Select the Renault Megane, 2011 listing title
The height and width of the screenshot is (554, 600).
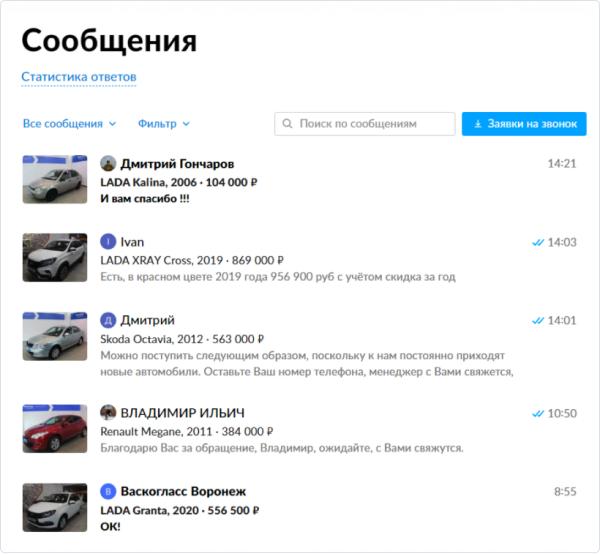pyautogui.click(x=187, y=432)
